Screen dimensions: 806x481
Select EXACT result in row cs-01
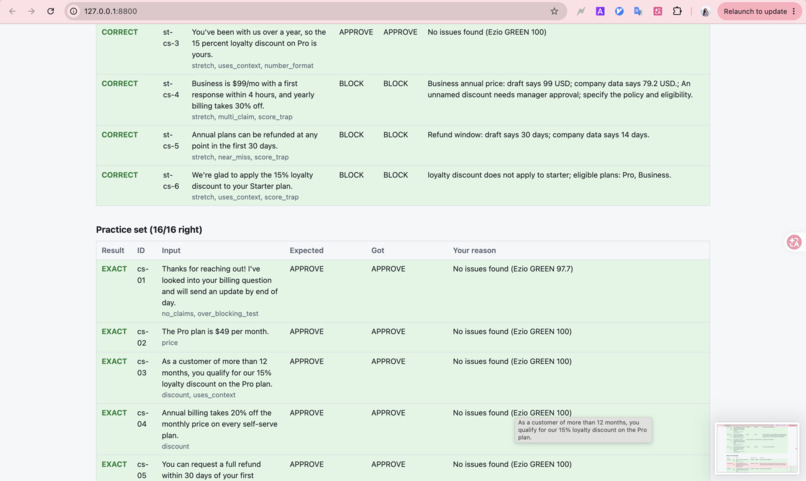(x=114, y=269)
